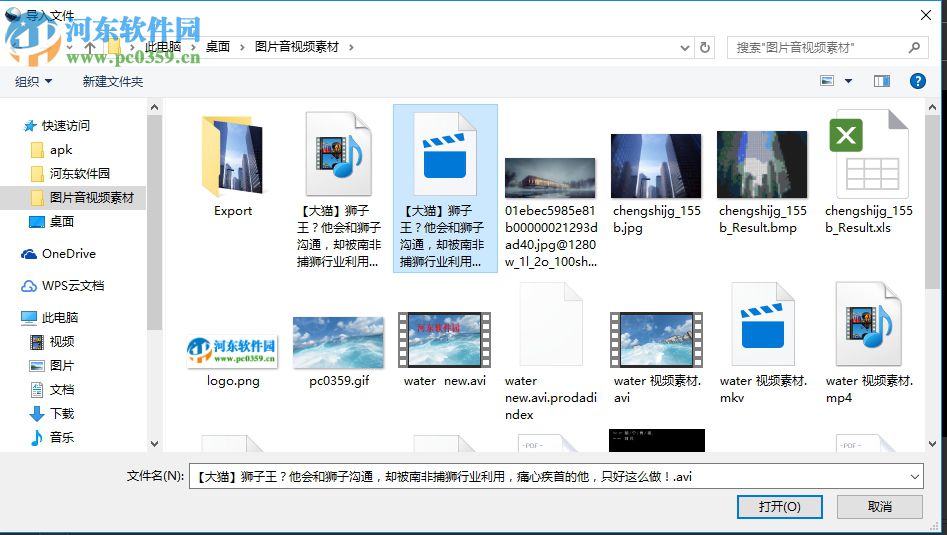This screenshot has height=535, width=947.
Task: Select the 大猫 lion media file with music note icon
Action: coord(338,189)
